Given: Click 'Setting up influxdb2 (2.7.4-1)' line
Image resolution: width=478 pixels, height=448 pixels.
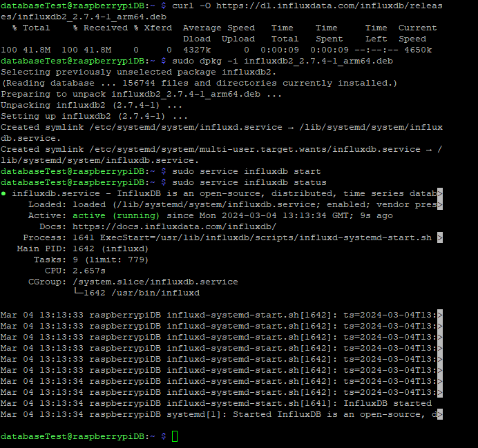Looking at the screenshot, I should point(94,116).
